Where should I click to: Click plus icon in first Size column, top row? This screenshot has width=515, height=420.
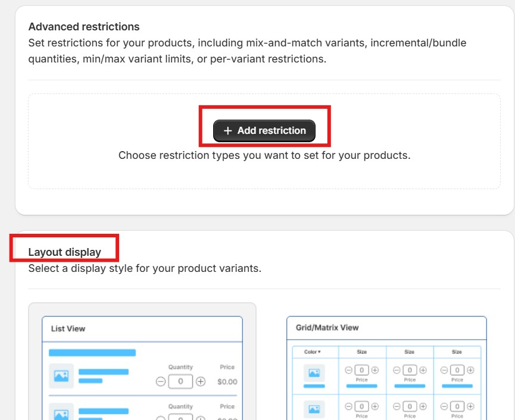click(x=375, y=370)
